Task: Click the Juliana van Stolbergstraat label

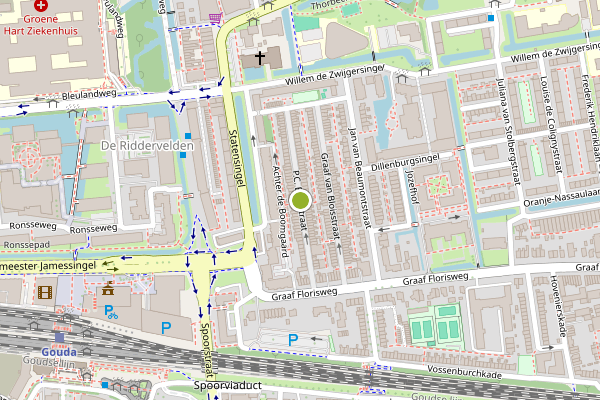Action: [509, 132]
